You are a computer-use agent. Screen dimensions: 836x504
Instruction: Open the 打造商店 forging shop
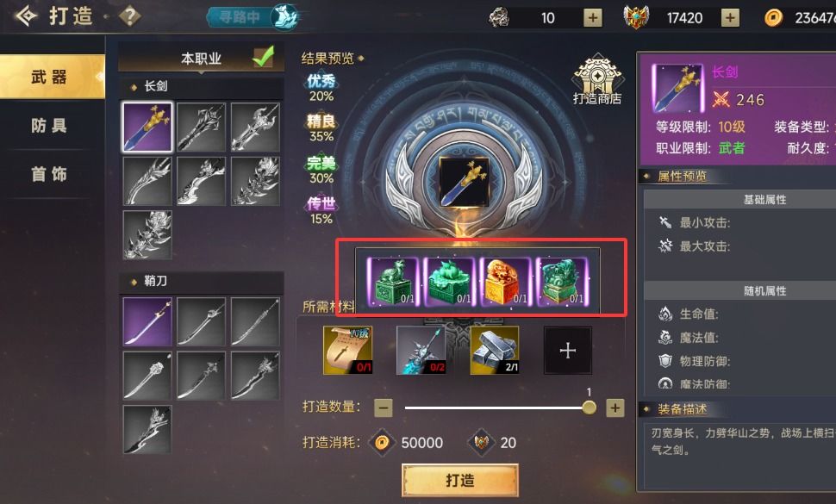597,80
